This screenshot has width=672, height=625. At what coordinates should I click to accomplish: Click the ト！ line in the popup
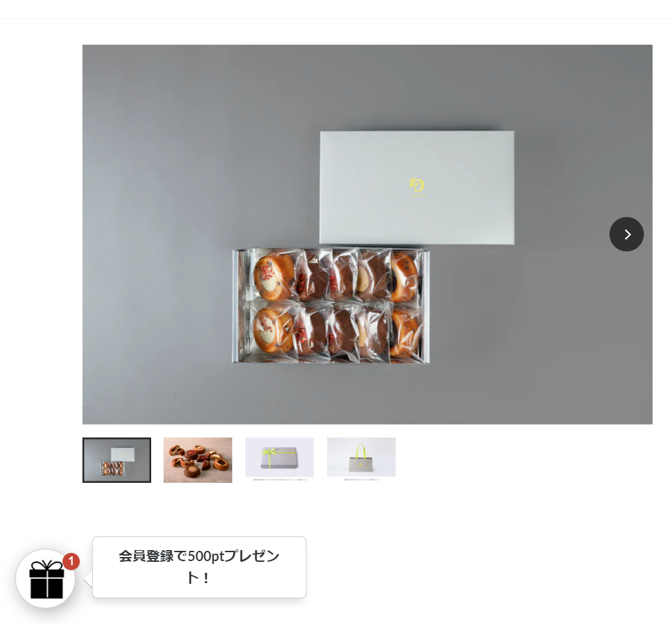[199, 578]
